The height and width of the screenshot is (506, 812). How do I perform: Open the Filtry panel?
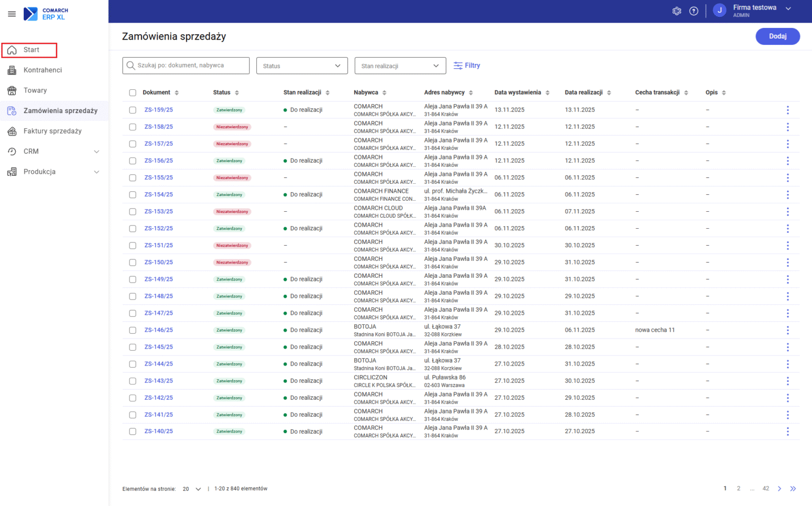(x=467, y=65)
